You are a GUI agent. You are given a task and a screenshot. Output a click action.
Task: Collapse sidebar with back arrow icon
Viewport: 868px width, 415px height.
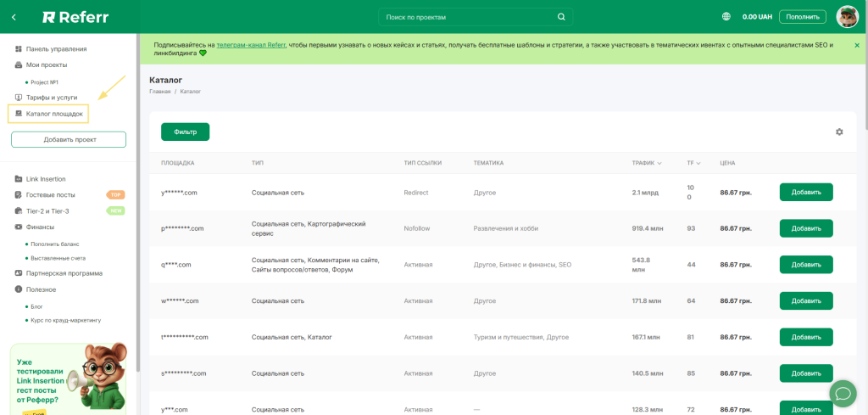click(14, 17)
